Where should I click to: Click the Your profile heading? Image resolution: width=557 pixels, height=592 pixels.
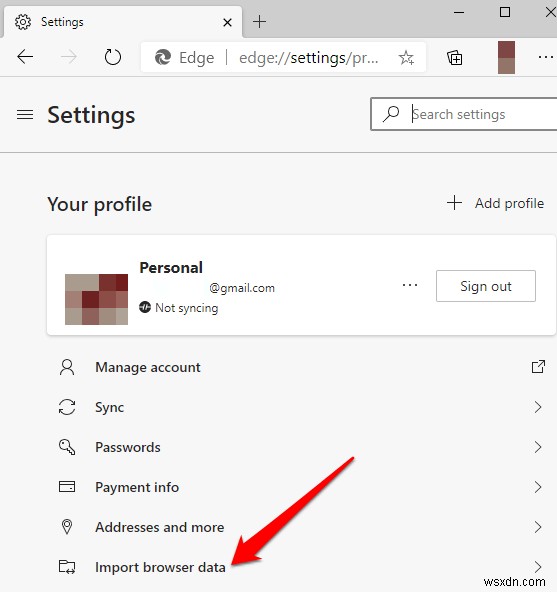coord(99,204)
